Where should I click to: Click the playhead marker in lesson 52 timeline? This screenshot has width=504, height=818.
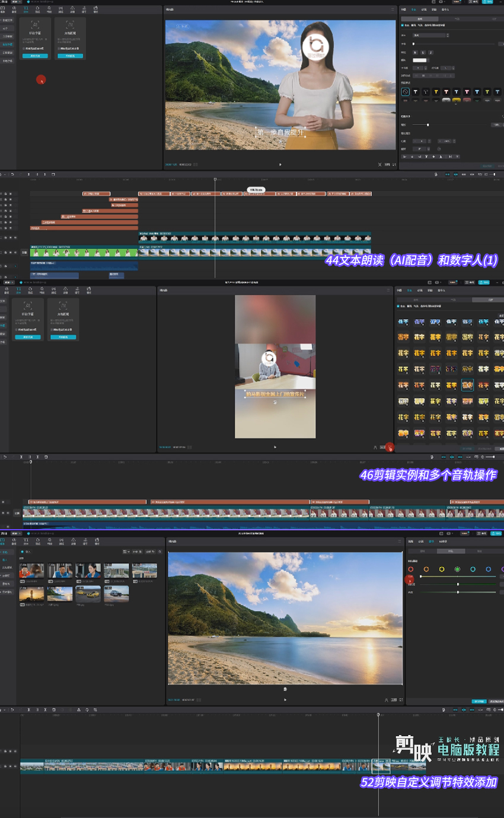tap(378, 714)
